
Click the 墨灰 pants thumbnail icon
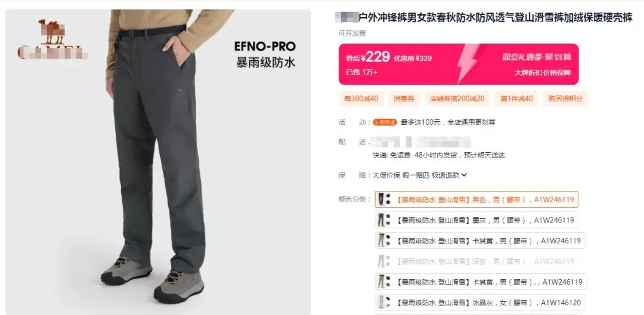(384, 220)
